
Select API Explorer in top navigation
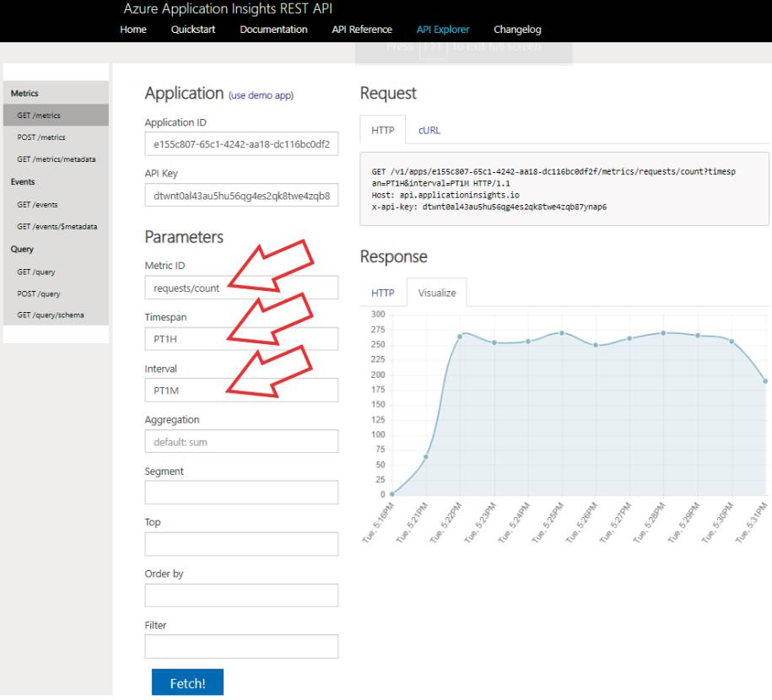[x=443, y=30]
